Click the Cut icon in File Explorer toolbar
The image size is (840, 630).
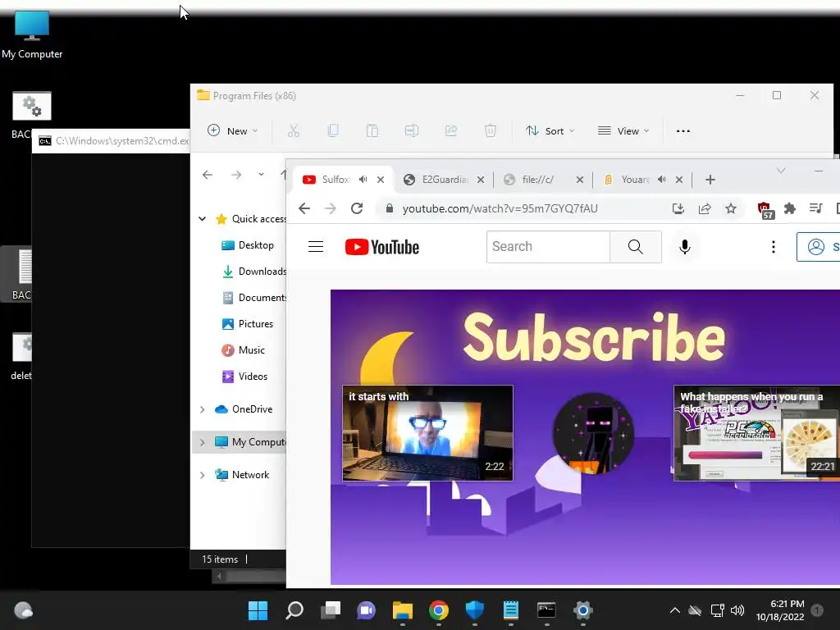pos(294,130)
